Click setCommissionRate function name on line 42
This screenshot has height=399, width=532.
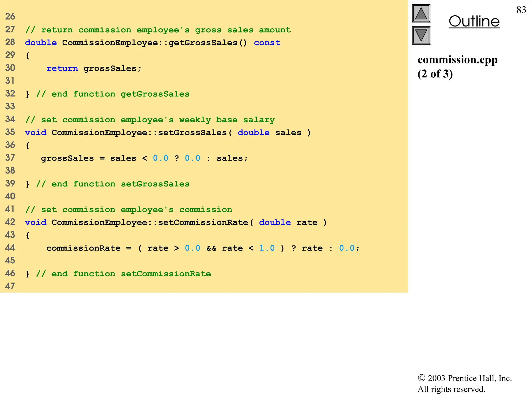pos(203,223)
